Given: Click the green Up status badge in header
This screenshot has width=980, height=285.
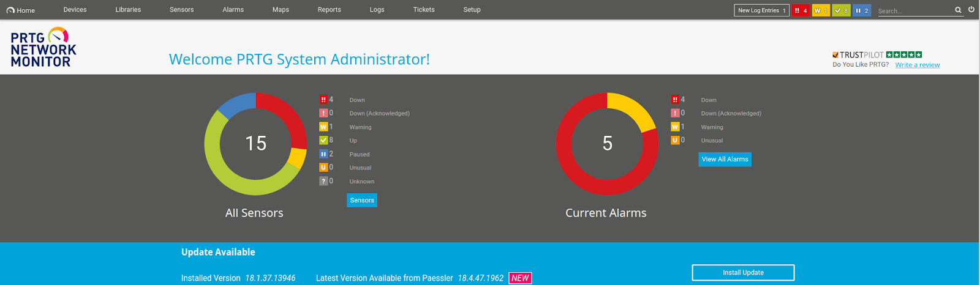Looking at the screenshot, I should pyautogui.click(x=841, y=10).
